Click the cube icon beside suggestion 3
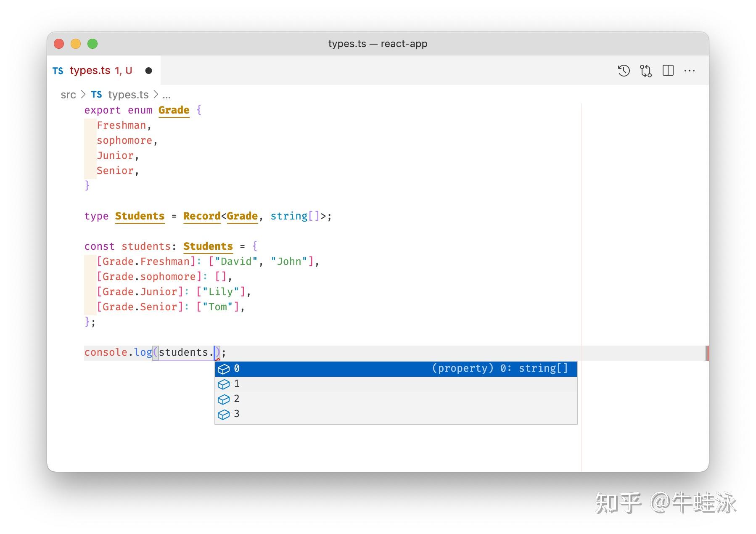 (x=224, y=414)
